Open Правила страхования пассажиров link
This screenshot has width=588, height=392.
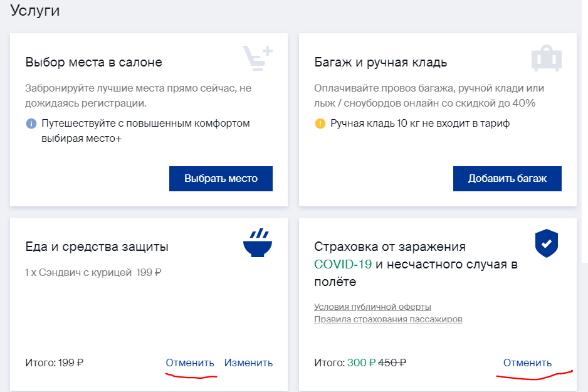388,319
